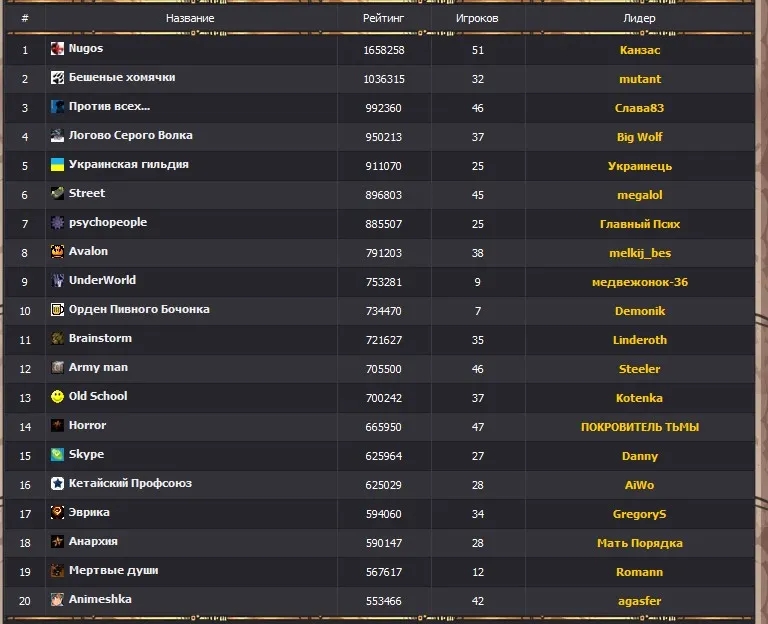Viewport: 768px width, 624px height.
Task: Click the Игроков column header
Action: (477, 18)
